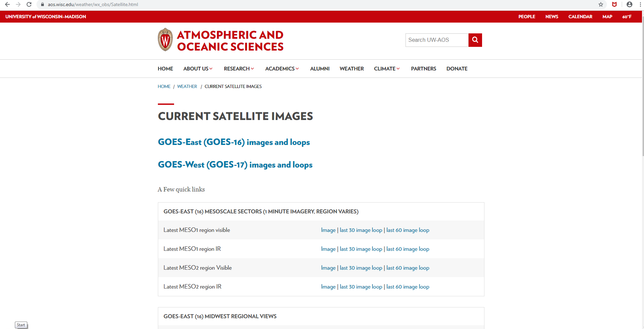The width and height of the screenshot is (644, 329).
Task: Click HOME in the breadcrumb trail
Action: click(164, 86)
